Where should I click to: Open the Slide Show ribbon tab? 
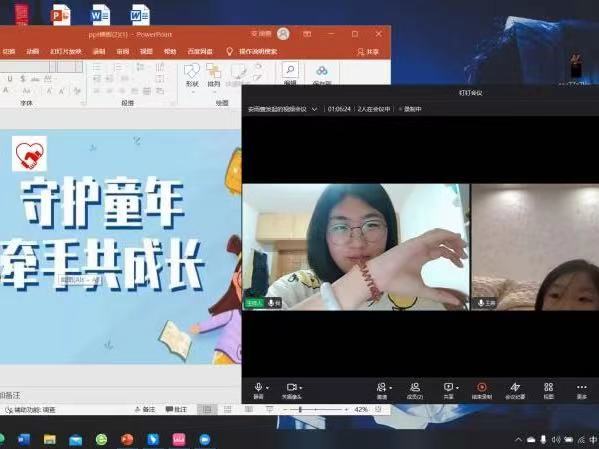pos(66,52)
